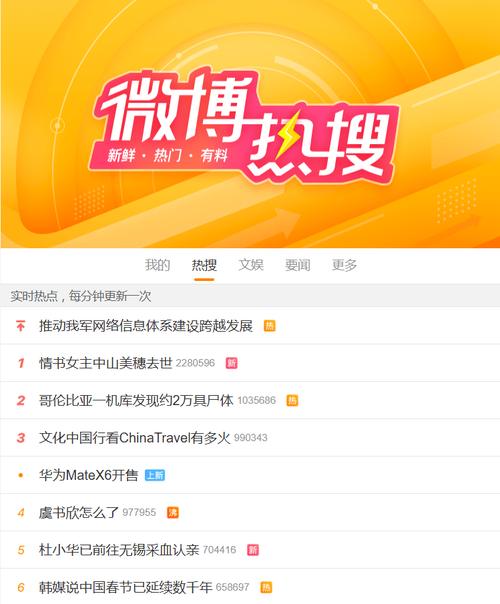Open topic 文化中国行看ChinaTravel有多火
The image size is (500, 604).
[x=134, y=438]
